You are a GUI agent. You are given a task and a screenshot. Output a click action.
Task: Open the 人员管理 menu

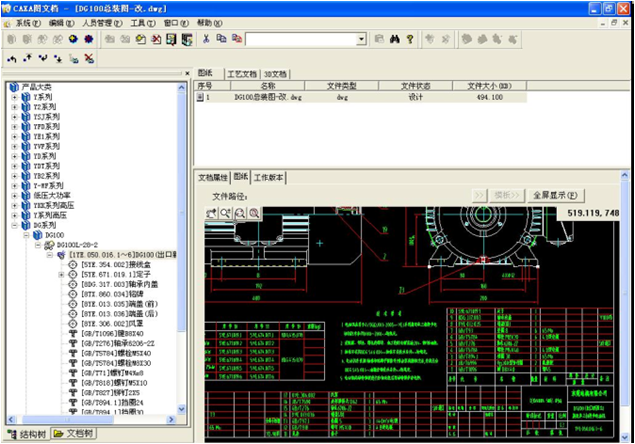(102, 23)
